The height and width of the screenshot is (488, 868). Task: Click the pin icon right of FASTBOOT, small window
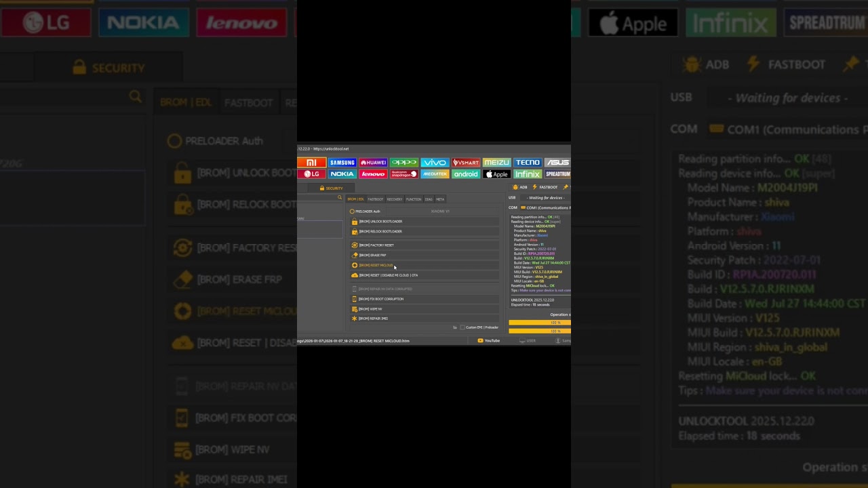tap(566, 187)
